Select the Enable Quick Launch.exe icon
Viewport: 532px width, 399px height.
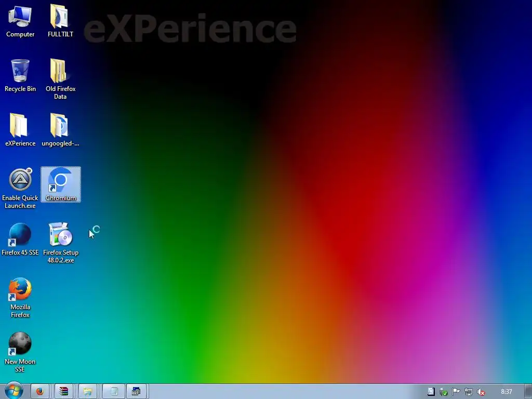click(x=20, y=189)
